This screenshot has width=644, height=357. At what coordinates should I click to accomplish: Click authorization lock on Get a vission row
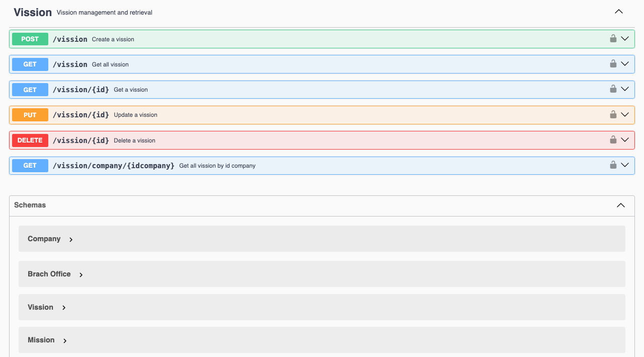pos(613,89)
